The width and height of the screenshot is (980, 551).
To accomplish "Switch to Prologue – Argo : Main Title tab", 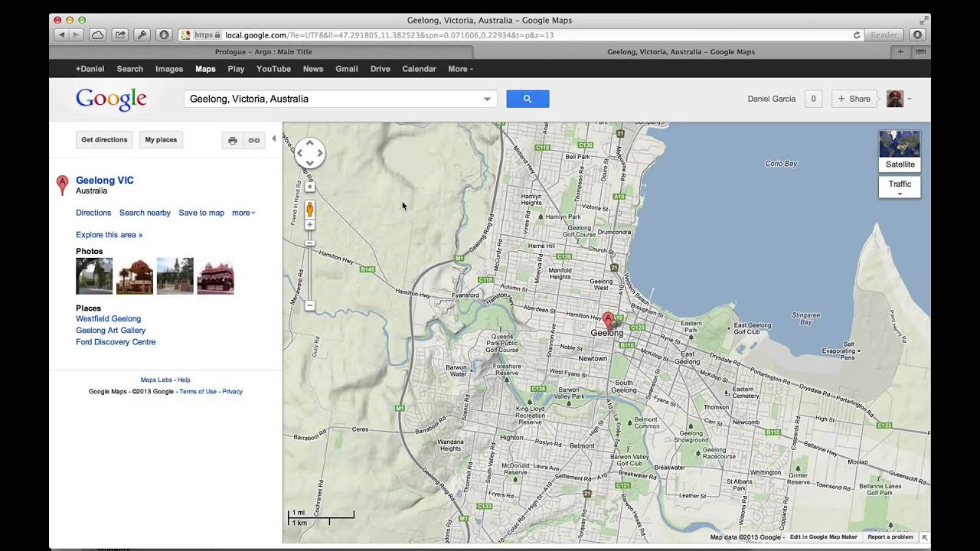I will click(x=263, y=52).
